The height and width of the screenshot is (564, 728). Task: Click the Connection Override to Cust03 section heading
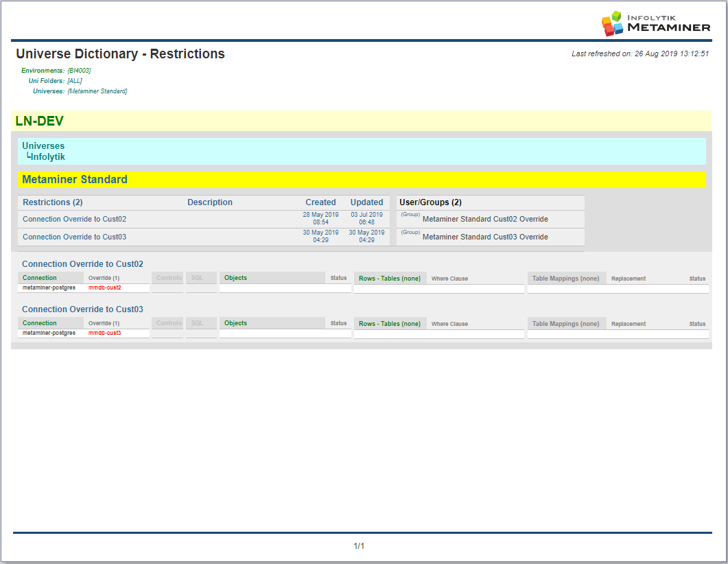click(82, 309)
